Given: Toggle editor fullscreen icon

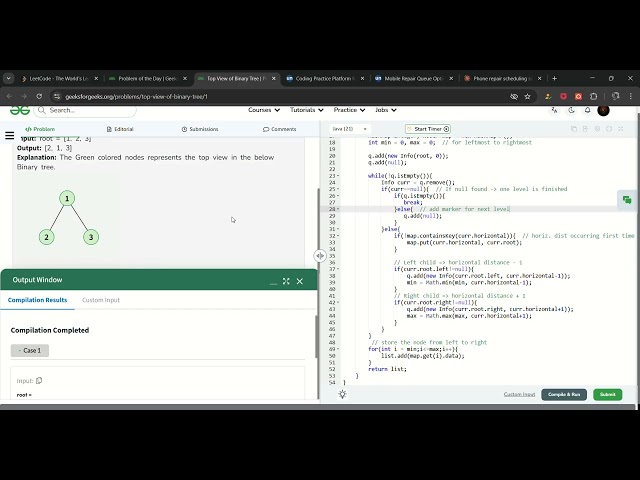Looking at the screenshot, I should (621, 129).
